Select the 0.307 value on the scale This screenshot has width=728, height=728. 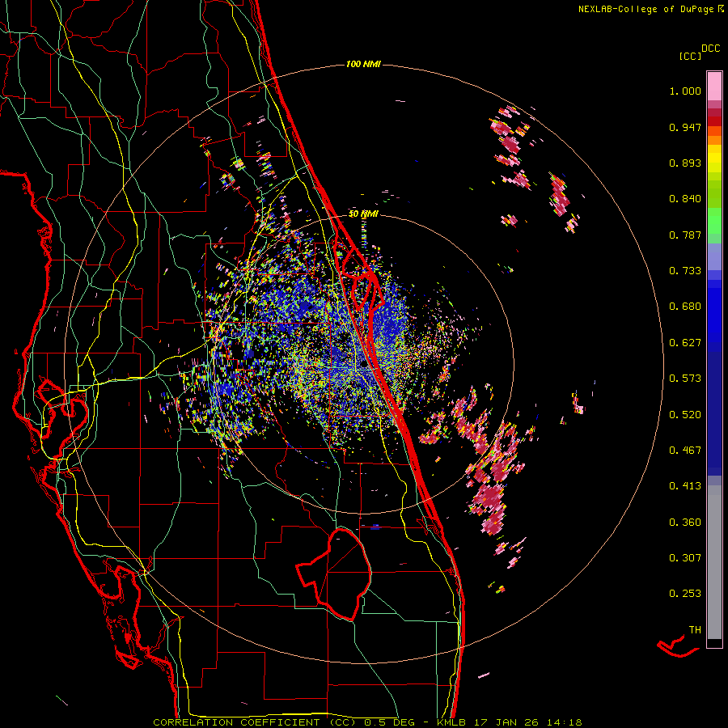[685, 558]
